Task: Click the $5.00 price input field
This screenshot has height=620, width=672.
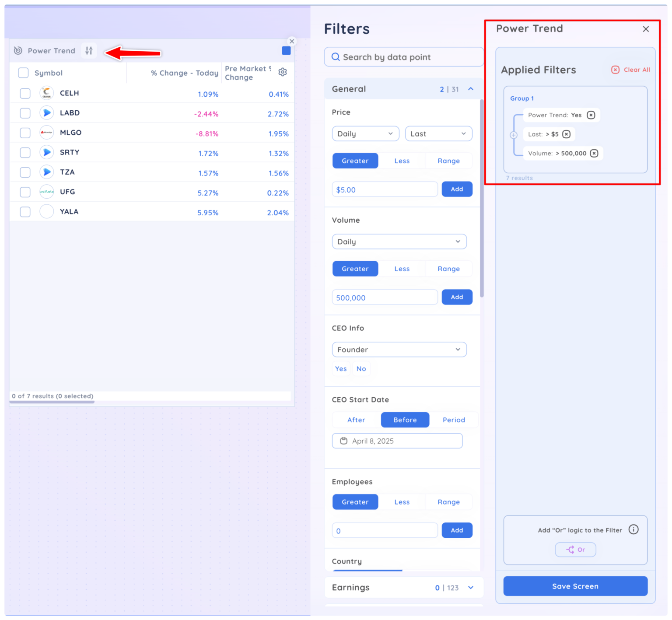Action: [x=385, y=189]
